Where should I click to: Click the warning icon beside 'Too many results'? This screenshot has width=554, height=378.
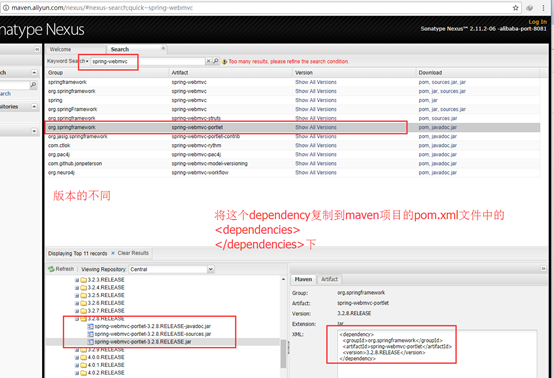click(224, 62)
